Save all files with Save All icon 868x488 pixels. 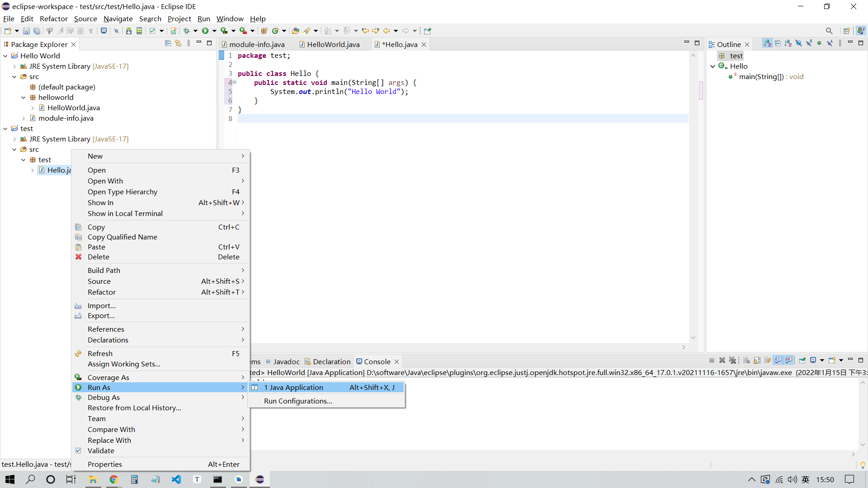pyautogui.click(x=37, y=31)
